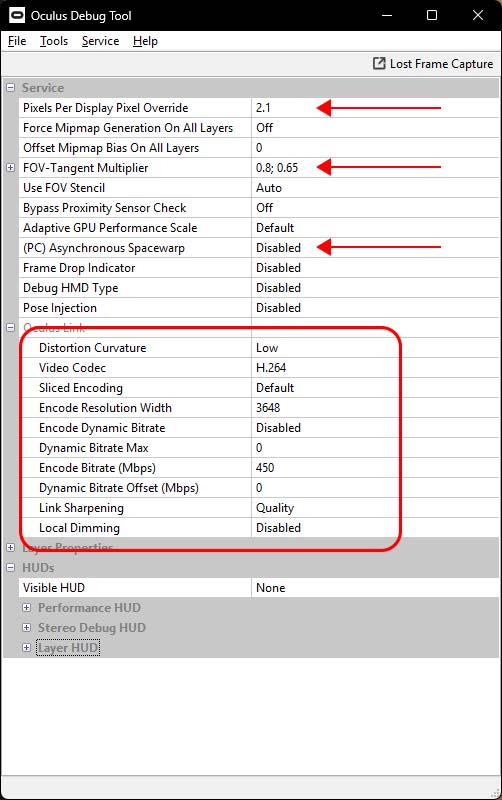Open the Service menu

[x=101, y=41]
